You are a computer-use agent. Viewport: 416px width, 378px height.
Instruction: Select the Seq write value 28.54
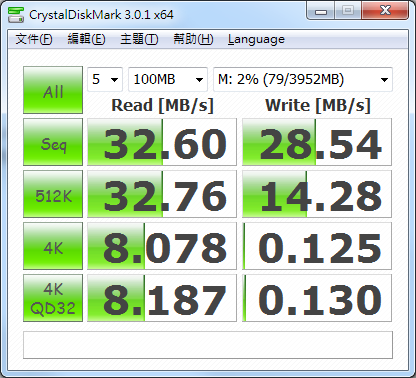317,142
